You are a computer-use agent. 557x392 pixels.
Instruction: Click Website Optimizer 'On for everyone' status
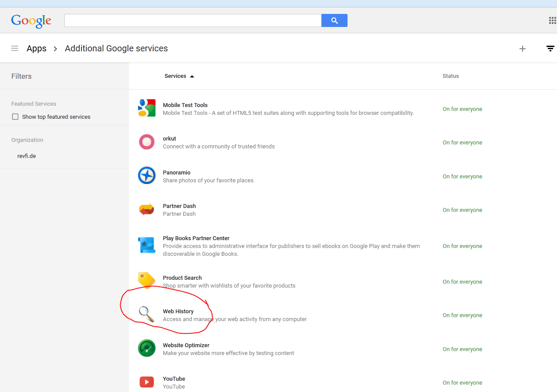coord(462,349)
